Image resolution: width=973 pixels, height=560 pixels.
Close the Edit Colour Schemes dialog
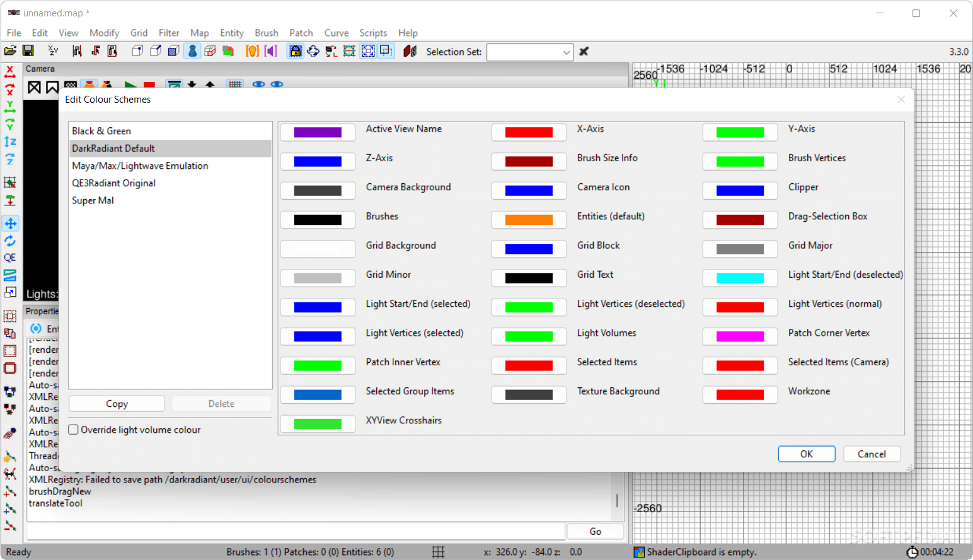901,100
